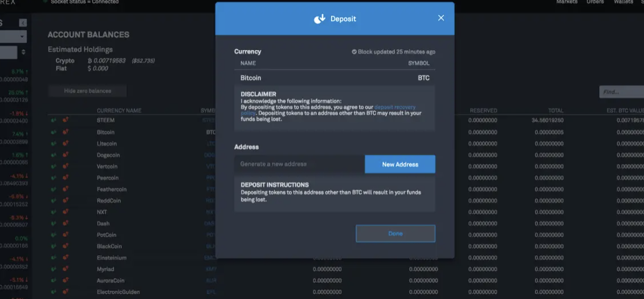Click the BlackCoin deposit icon
Viewport: 644px width, 299px height.
click(x=54, y=247)
